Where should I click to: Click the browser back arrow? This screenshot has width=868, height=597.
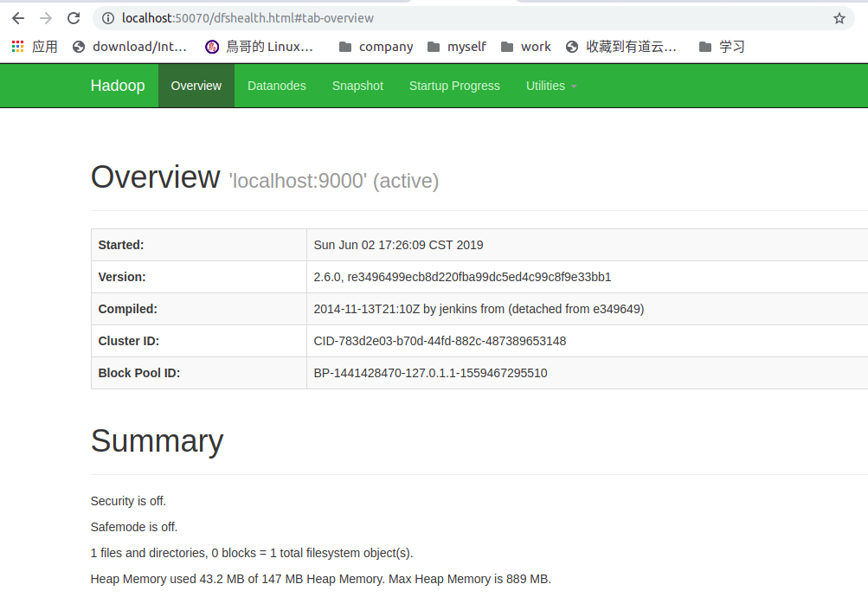18,18
